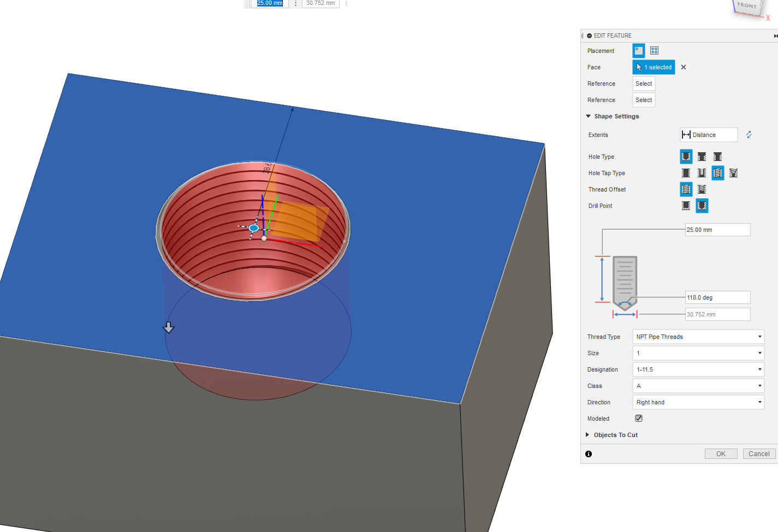Open the Designation dropdown showing 1-11.5
The width and height of the screenshot is (778, 532).
tap(698, 369)
